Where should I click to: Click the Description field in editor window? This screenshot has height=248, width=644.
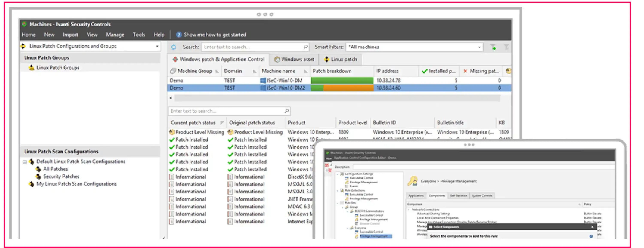click(483, 167)
